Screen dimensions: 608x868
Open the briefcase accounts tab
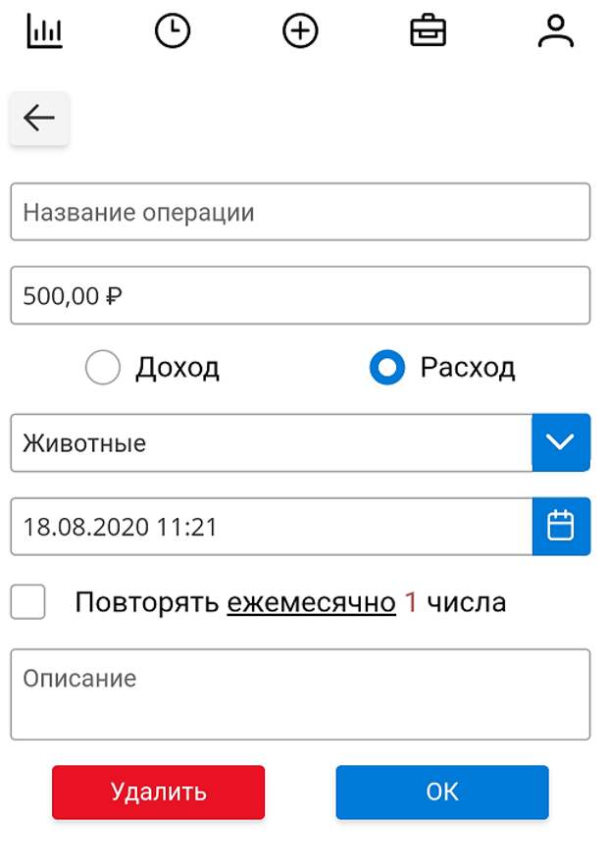pyautogui.click(x=428, y=31)
